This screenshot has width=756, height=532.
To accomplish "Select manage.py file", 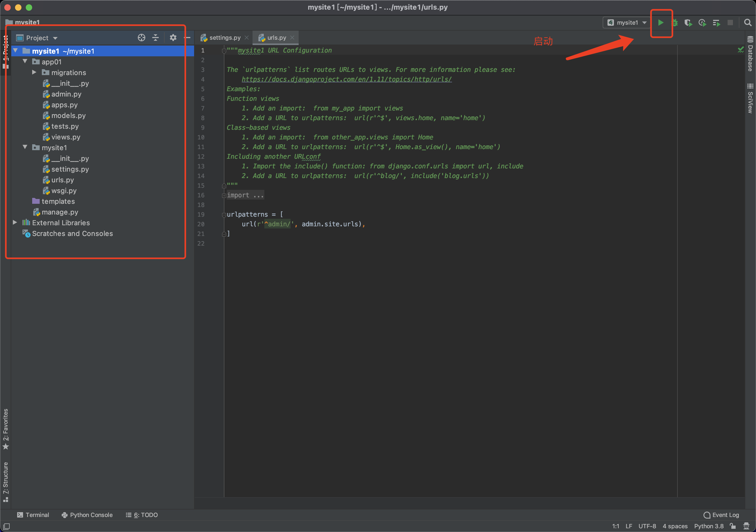I will coord(56,212).
